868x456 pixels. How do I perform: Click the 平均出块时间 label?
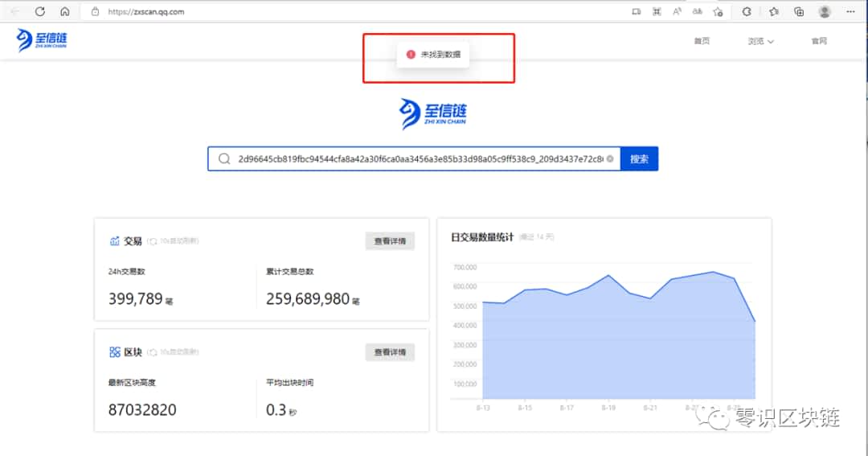coord(289,382)
